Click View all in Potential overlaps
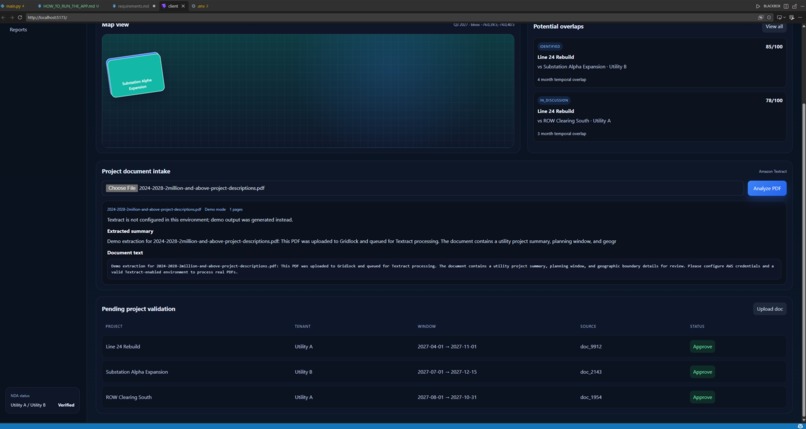This screenshot has width=806, height=429. click(x=774, y=27)
